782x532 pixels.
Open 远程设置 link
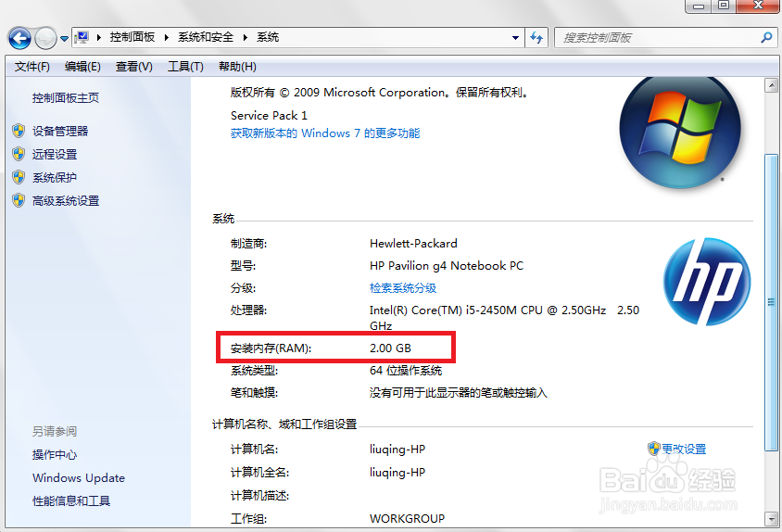tap(55, 155)
